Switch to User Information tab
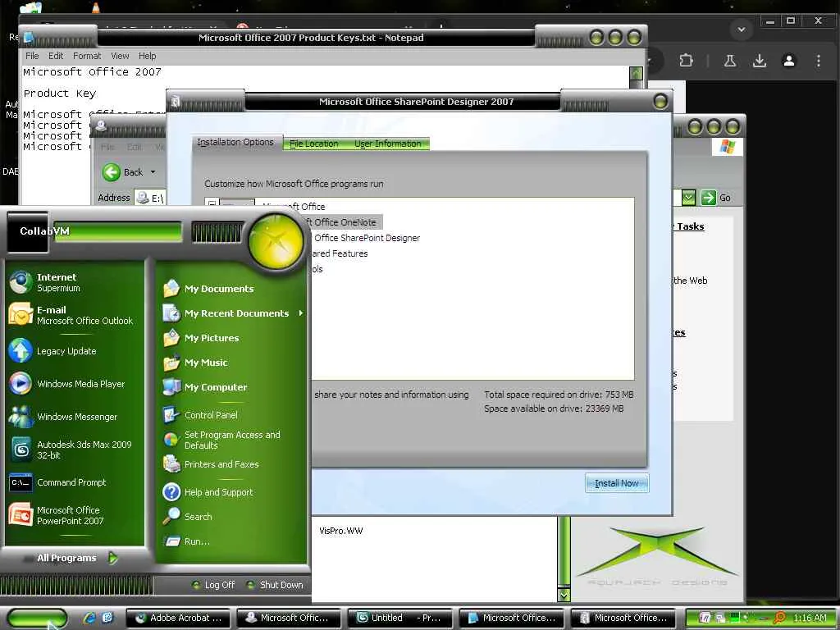This screenshot has width=840, height=630. 388,144
